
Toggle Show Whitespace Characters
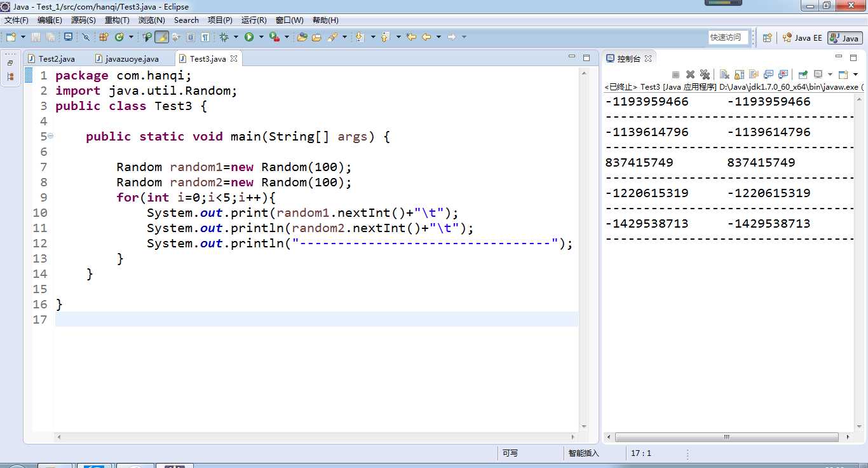pos(205,38)
